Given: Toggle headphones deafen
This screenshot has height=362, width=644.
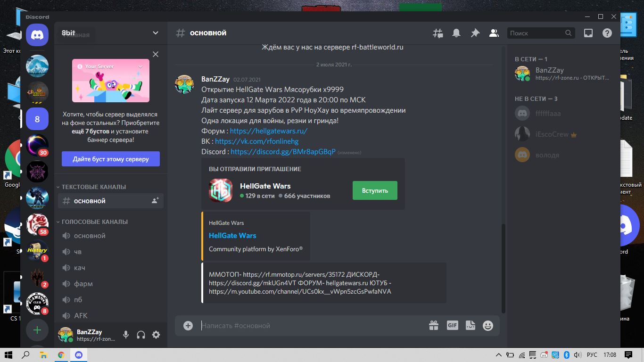Looking at the screenshot, I should pos(141,335).
